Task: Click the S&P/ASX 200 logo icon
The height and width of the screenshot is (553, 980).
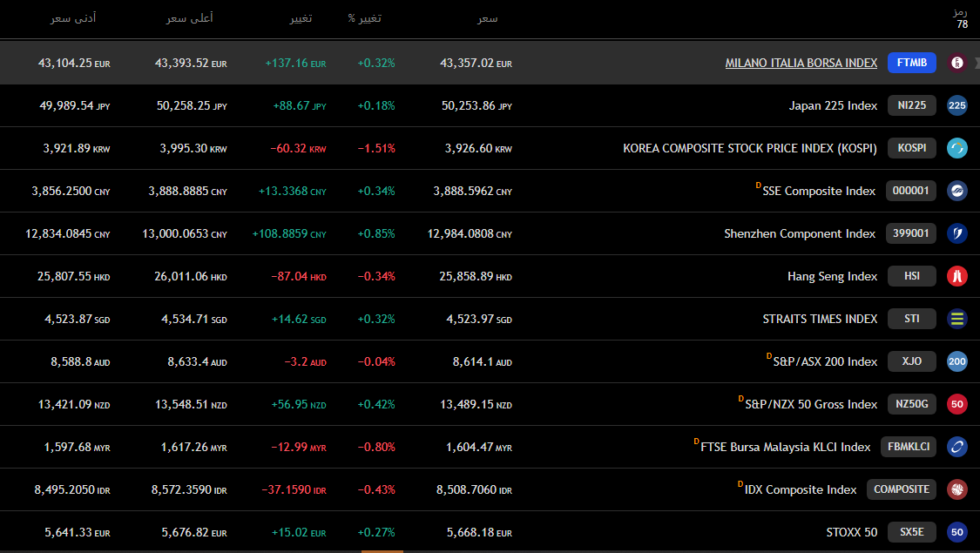Action: coord(956,361)
